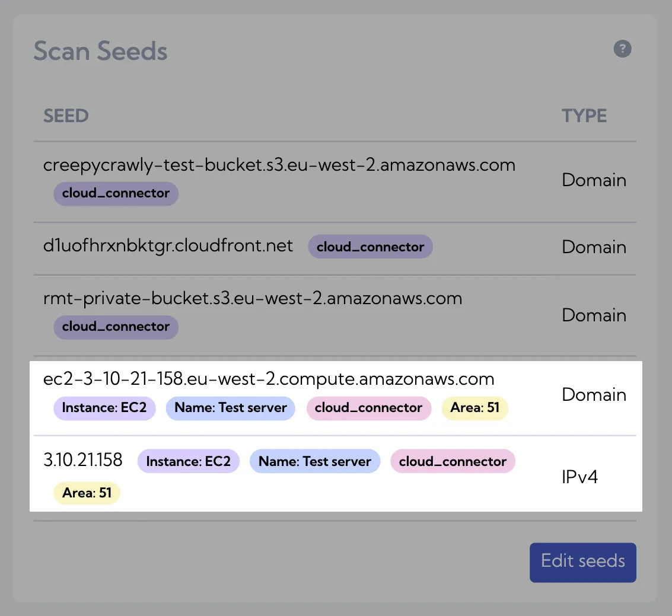Screen dimensions: 672x616
Task: Click the Domain type label for cloudfront seed
Action: [x=594, y=247]
